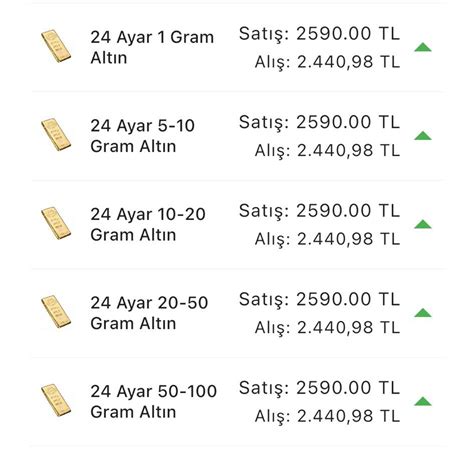Click gold bar icon for 1 Gram Altın
The height and width of the screenshot is (454, 474).
[x=56, y=46]
